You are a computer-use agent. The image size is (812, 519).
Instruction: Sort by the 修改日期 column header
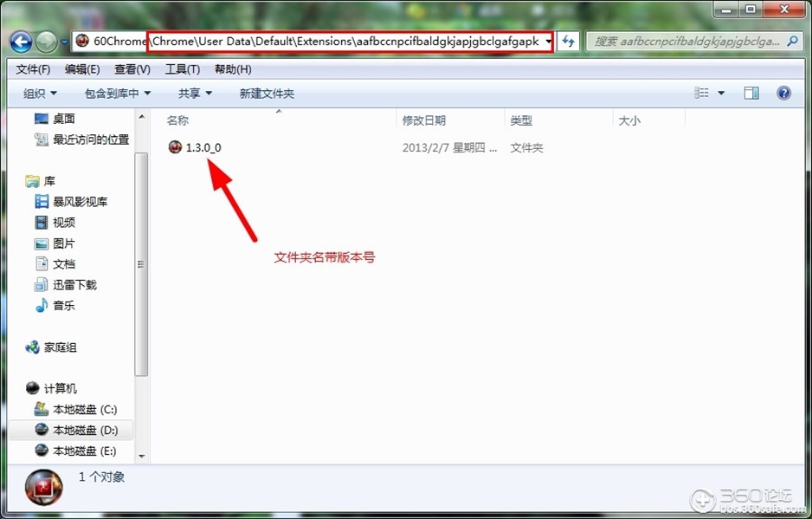[x=424, y=120]
